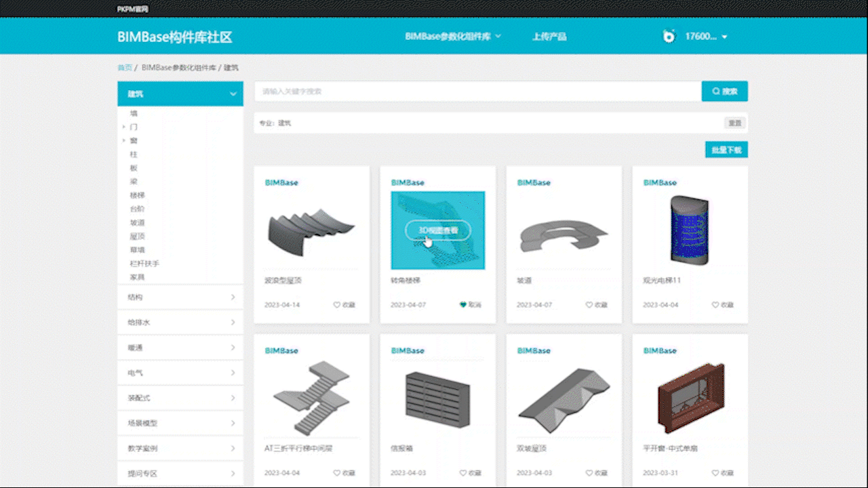The height and width of the screenshot is (488, 868).
Task: Select 屋顶 in the category tree
Action: pyautogui.click(x=137, y=236)
